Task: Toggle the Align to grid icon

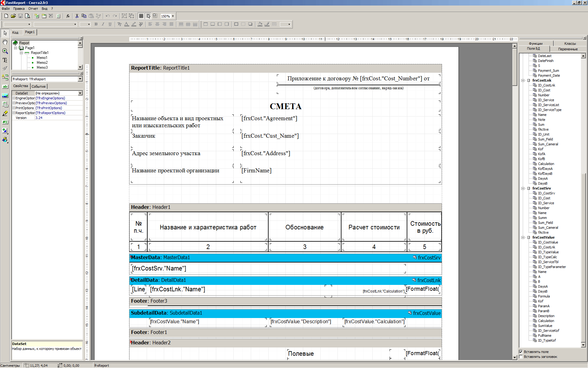Action: click(x=148, y=16)
